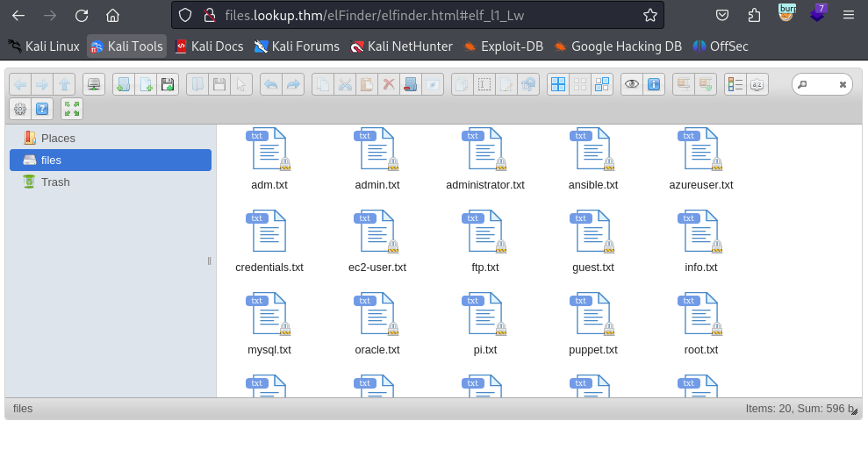Select the administrator.txt file
The height and width of the screenshot is (464, 868).
coord(485,160)
